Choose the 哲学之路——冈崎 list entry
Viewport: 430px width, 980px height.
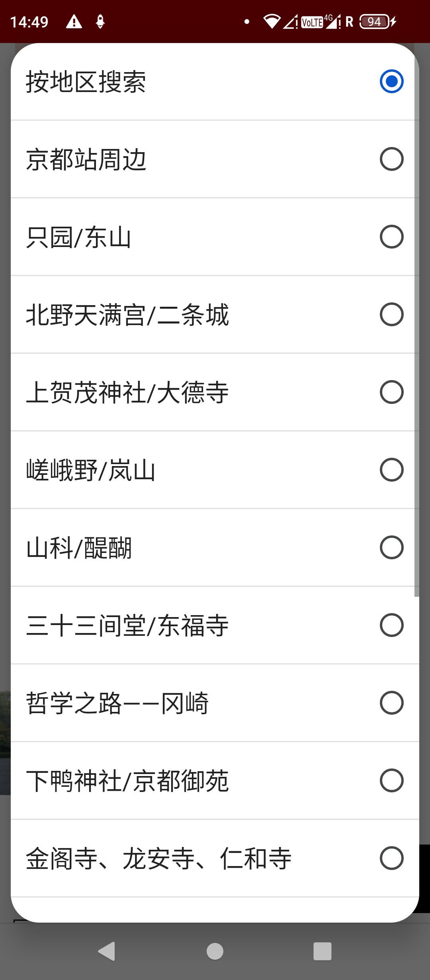pyautogui.click(x=215, y=703)
